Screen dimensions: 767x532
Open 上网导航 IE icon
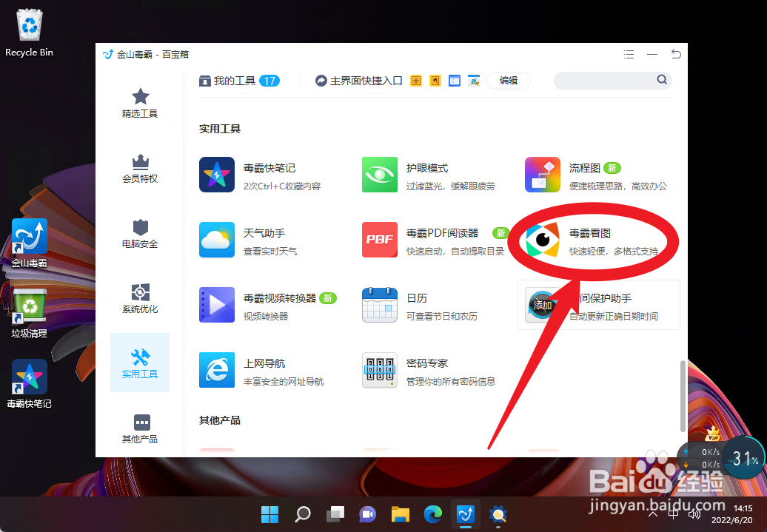pyautogui.click(x=217, y=370)
